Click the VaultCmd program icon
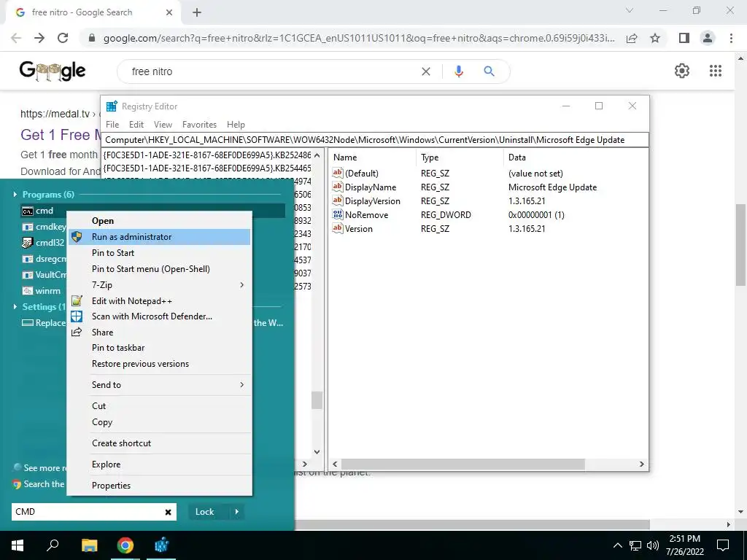 28,275
